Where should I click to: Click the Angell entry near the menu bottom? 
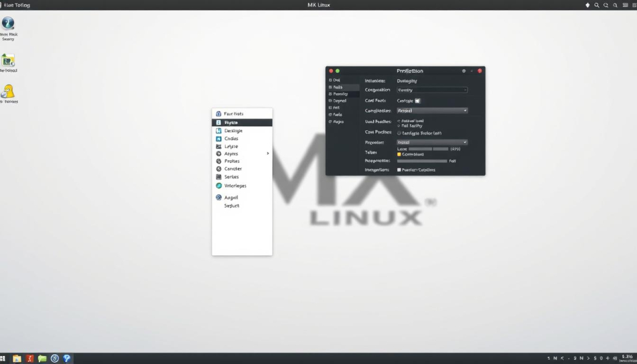click(x=231, y=197)
